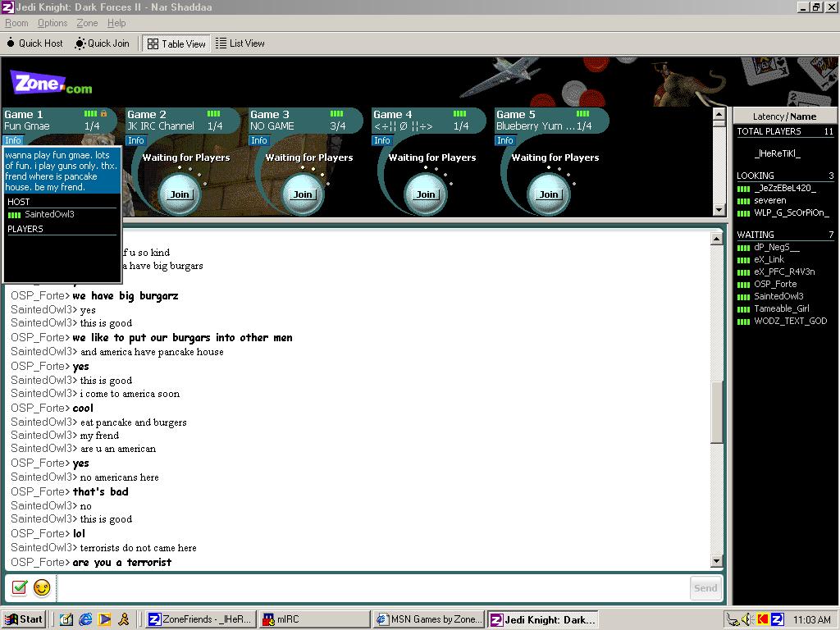Viewport: 840px width, 630px height.
Task: Switch to MSN Games by Zone taskbar window
Action: pos(428,620)
